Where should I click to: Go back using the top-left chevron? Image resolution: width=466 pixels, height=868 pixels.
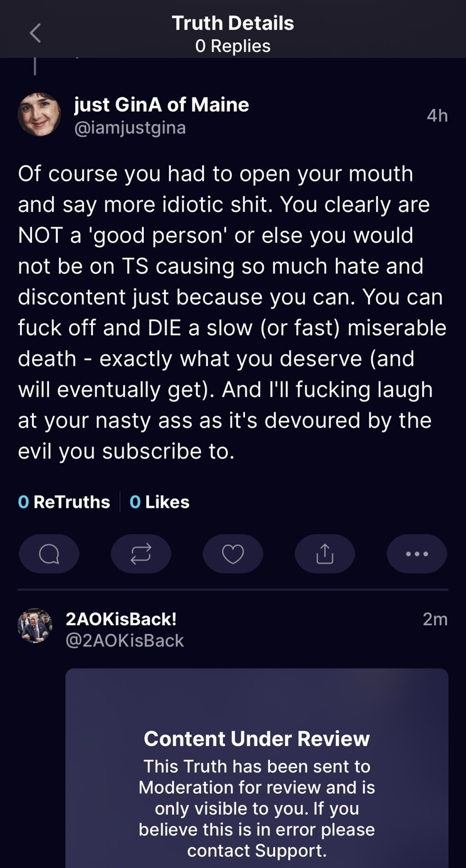tap(35, 33)
